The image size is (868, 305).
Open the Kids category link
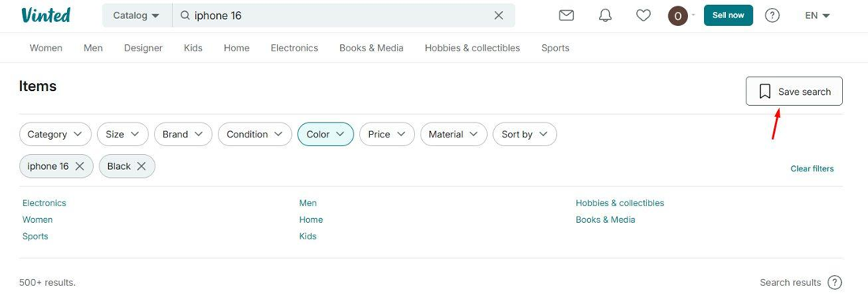[x=308, y=236]
